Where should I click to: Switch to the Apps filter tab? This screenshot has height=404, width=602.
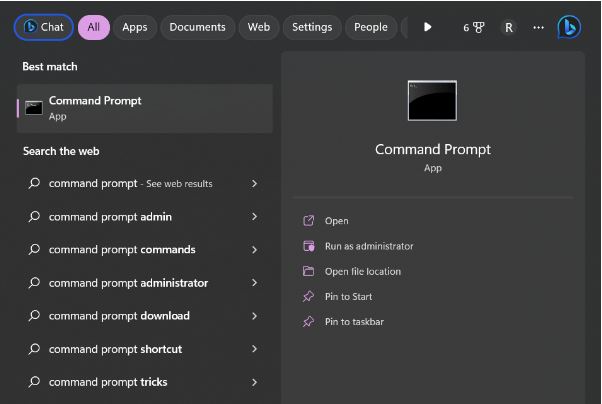[x=135, y=27]
